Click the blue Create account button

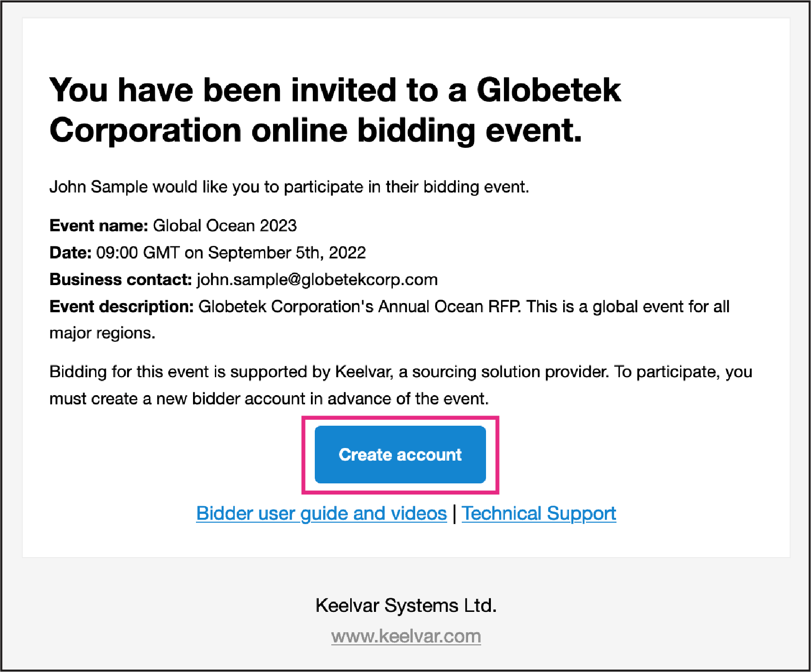point(400,454)
